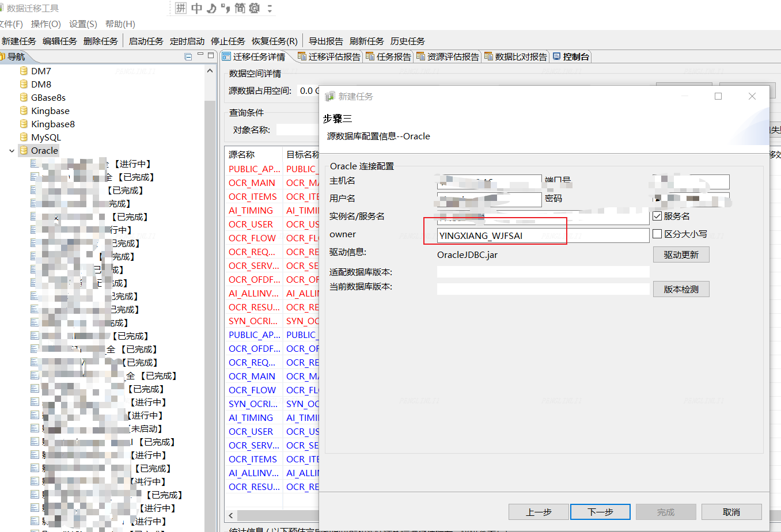Toggle the punctuation icon in IME bar
The height and width of the screenshot is (532, 781).
tap(225, 8)
